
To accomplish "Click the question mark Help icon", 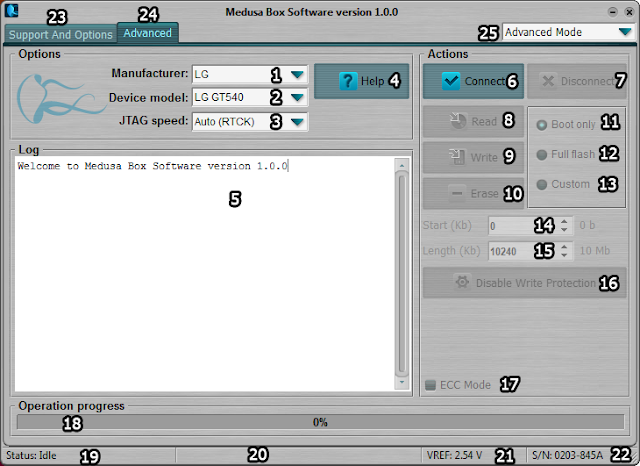I will point(348,81).
